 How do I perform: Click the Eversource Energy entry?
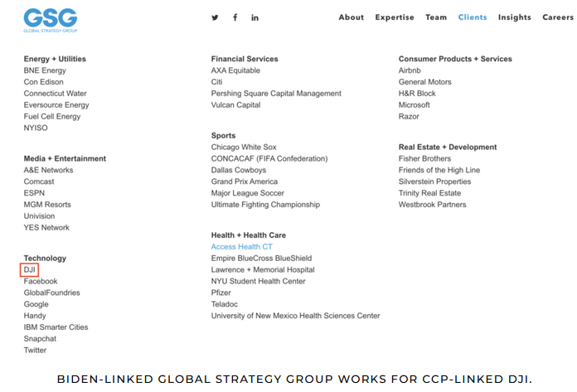click(56, 105)
